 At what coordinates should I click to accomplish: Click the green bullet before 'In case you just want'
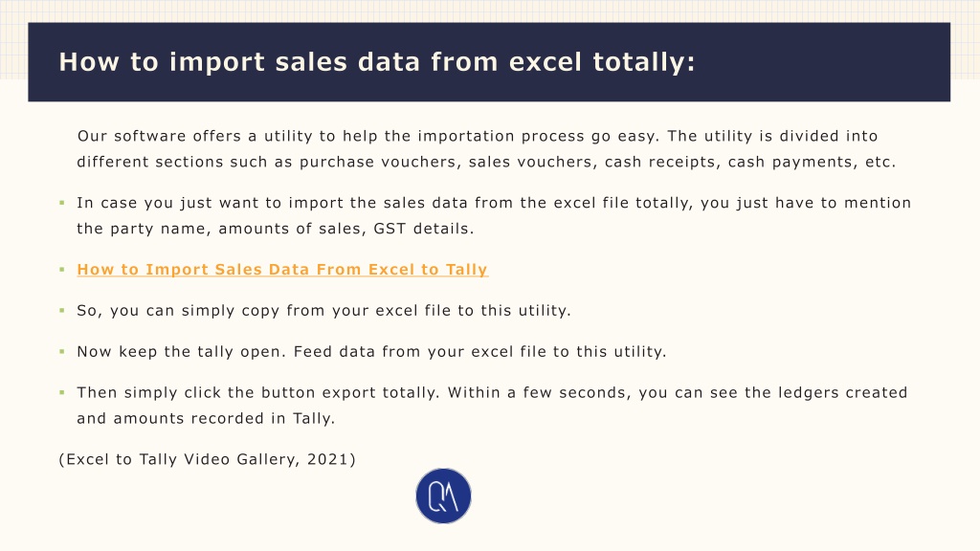(62, 203)
